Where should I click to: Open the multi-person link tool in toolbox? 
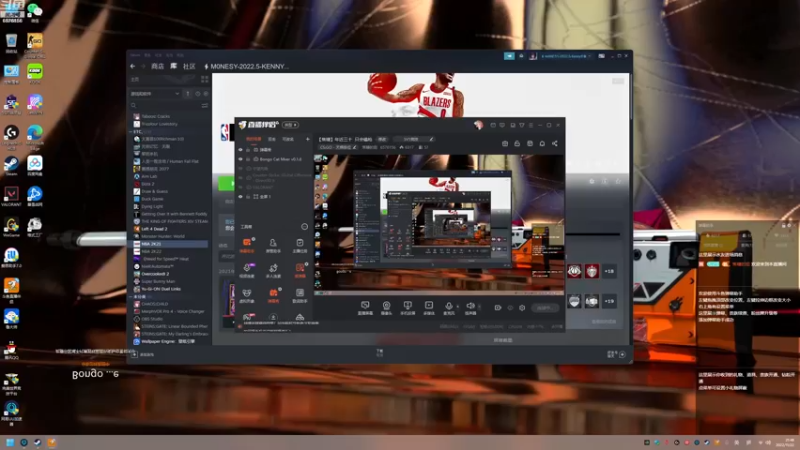[273, 269]
